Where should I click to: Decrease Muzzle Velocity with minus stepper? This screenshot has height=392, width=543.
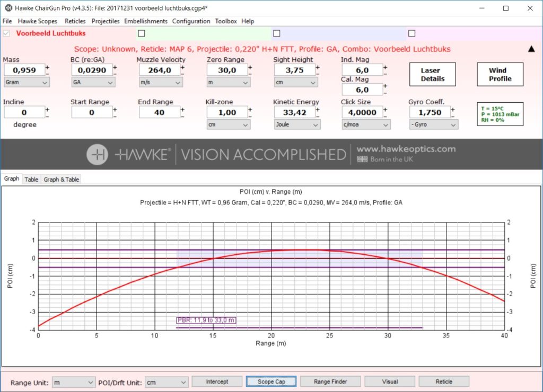tap(182, 74)
